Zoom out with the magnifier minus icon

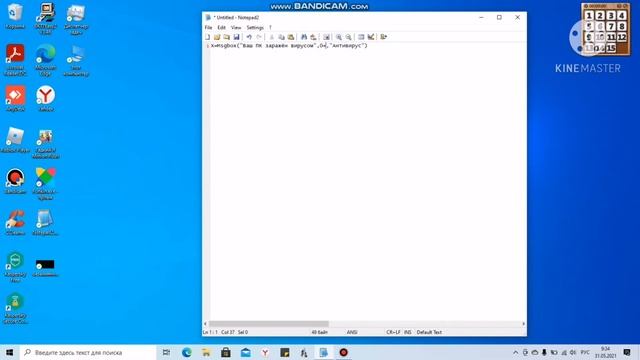pyautogui.click(x=349, y=37)
